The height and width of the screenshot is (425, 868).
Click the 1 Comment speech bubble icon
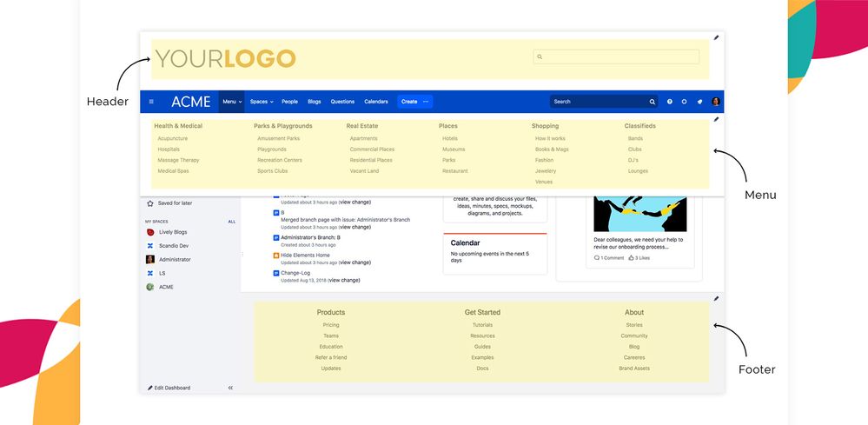coord(597,258)
